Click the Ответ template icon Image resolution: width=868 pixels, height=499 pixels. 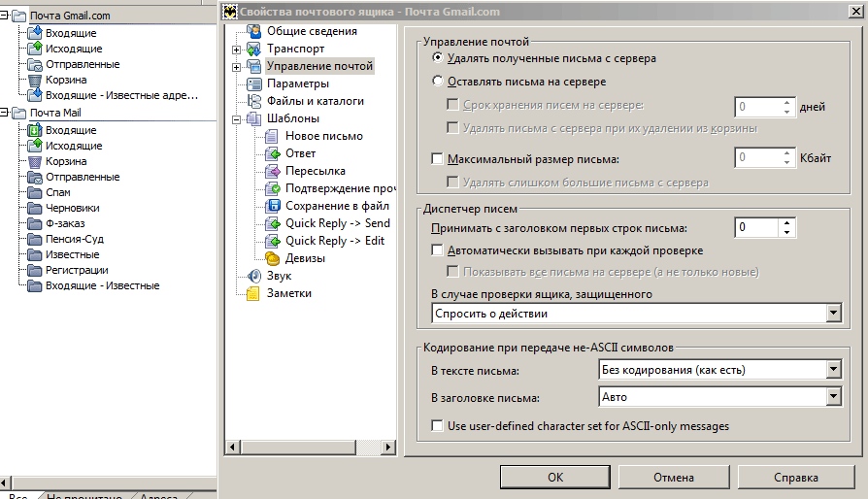coord(272,153)
